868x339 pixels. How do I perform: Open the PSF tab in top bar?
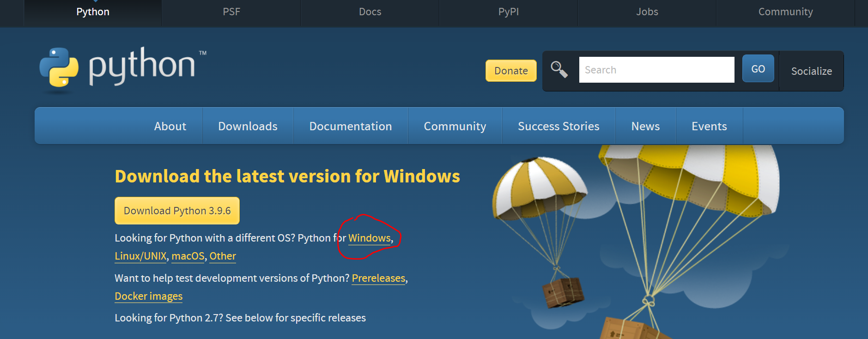coord(231,12)
